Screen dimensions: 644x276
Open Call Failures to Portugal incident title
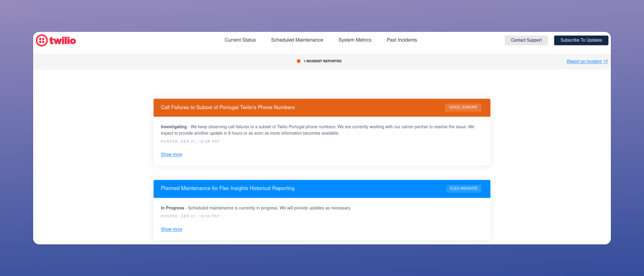pos(228,107)
